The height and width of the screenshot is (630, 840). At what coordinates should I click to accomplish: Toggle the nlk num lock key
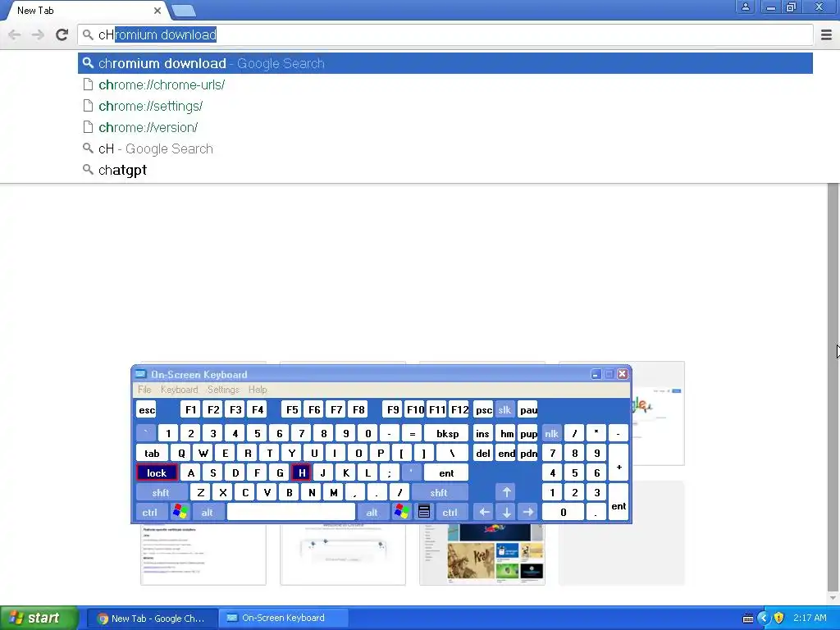[552, 433]
